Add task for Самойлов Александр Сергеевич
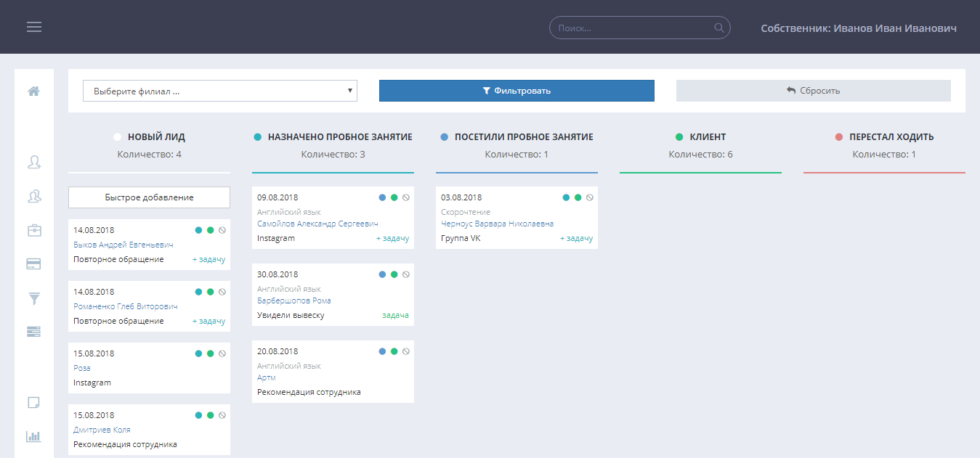The width and height of the screenshot is (980, 458). (x=392, y=238)
